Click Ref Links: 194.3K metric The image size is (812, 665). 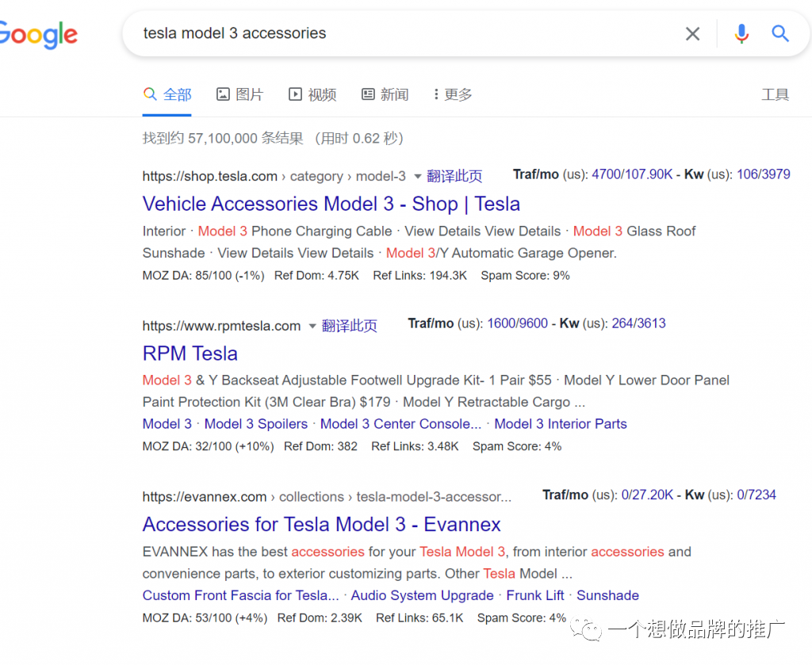pyautogui.click(x=419, y=276)
